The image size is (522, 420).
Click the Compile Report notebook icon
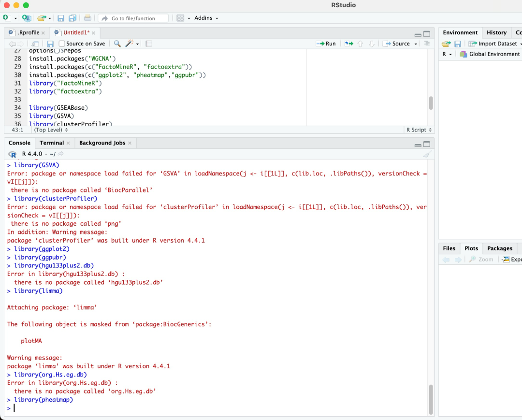pos(148,43)
